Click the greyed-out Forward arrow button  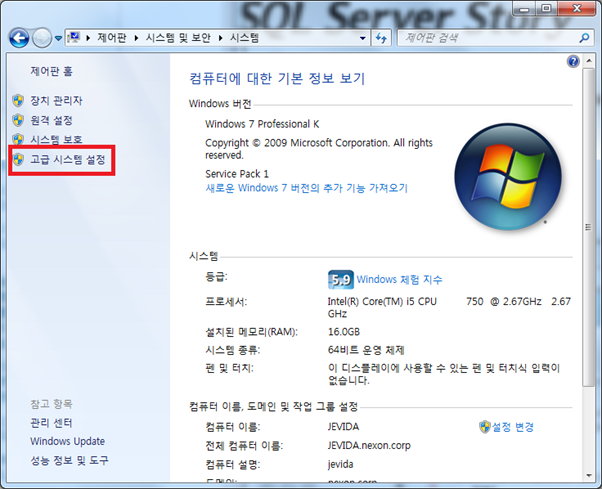coord(42,38)
